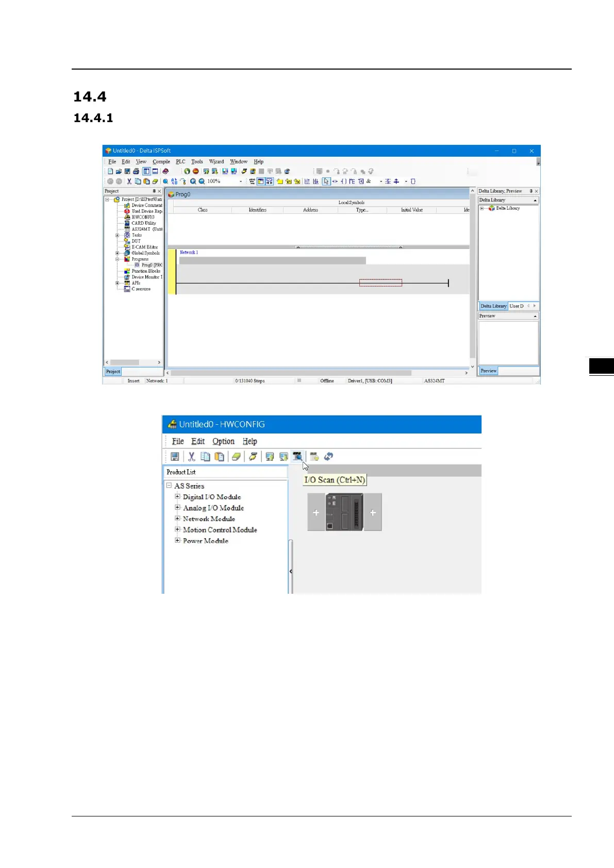Click the Initial Value column header
Screen dimensions: 614x868
412,210
